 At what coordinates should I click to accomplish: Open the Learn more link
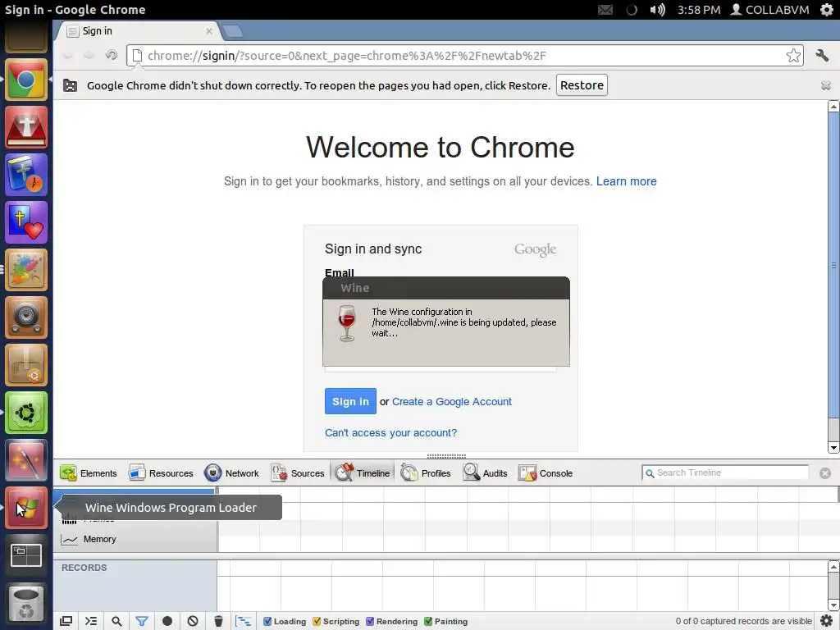click(626, 181)
